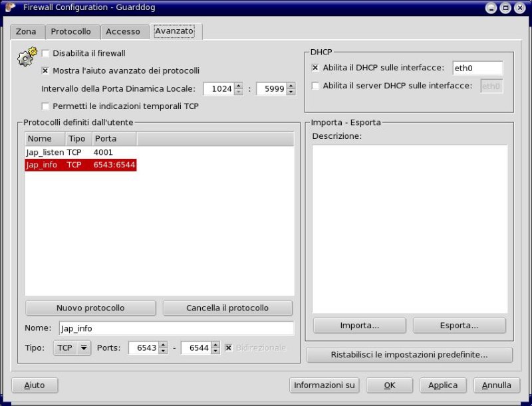
Task: Click Ristabilisci le impostazioni predefinite button
Action: 409,355
